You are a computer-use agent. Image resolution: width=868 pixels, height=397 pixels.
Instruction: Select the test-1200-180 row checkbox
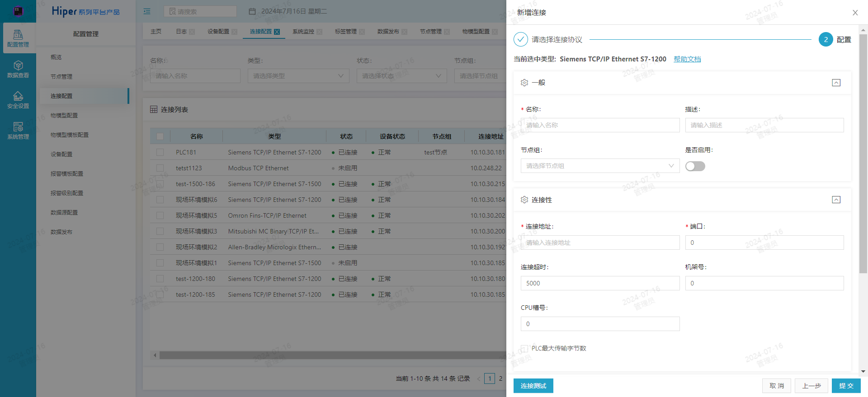[160, 279]
